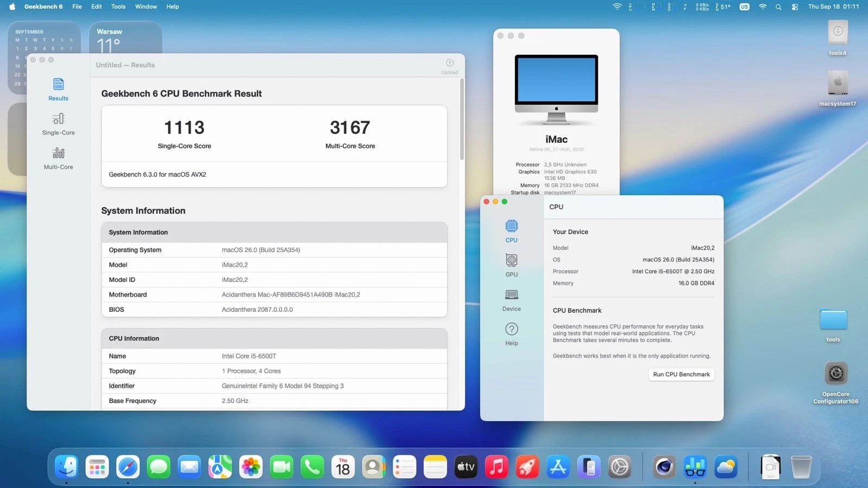Open Contacts from the Dock
This screenshot has width=868, height=488.
374,466
